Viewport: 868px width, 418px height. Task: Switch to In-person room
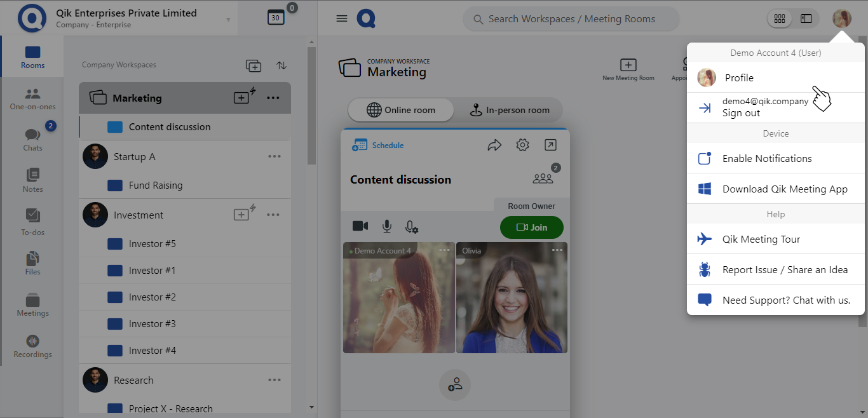coord(509,110)
